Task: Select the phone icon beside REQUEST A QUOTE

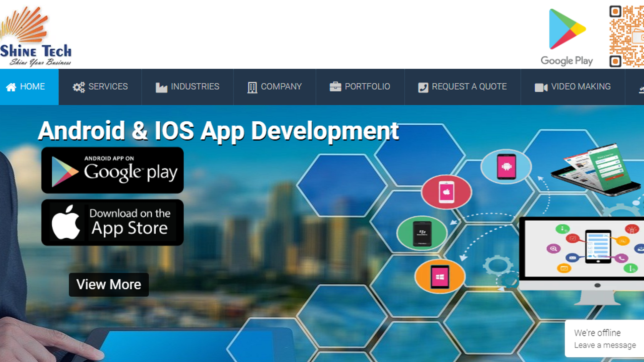Action: 423,87
